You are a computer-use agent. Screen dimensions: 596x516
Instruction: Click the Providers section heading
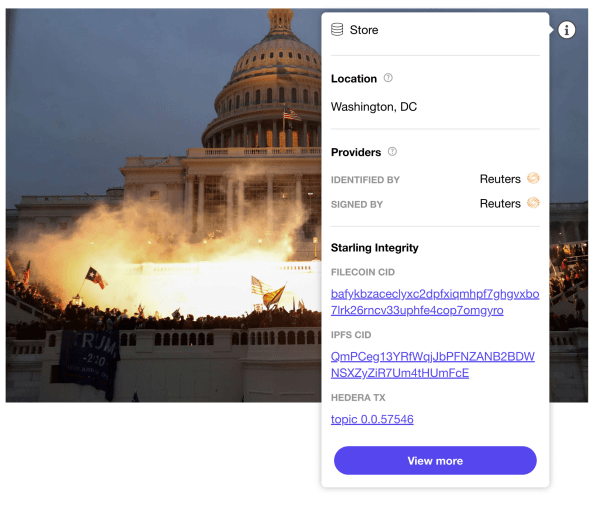[356, 152]
